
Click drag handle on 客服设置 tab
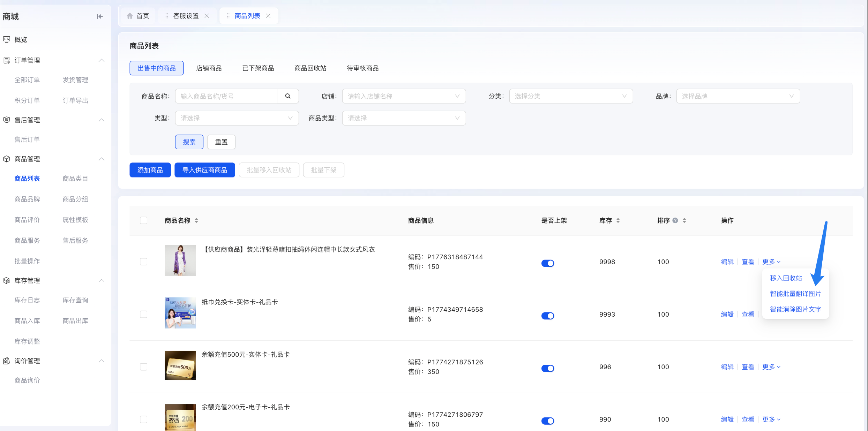click(167, 16)
